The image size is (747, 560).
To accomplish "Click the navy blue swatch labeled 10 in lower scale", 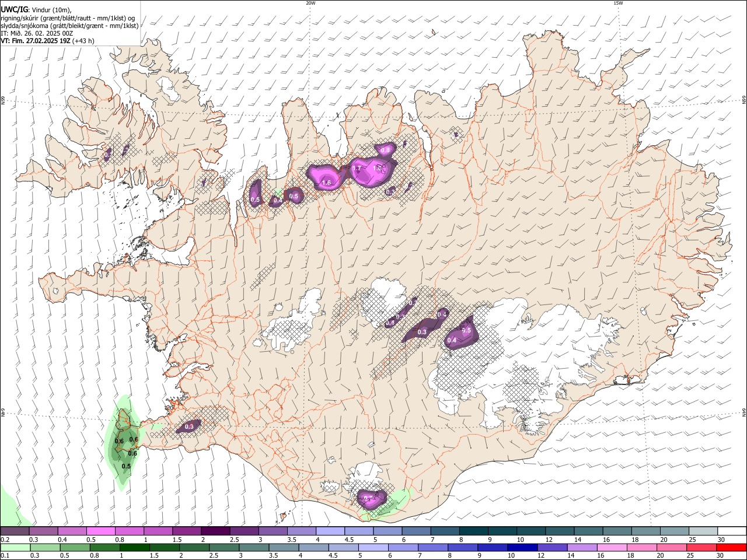I will [x=521, y=547].
